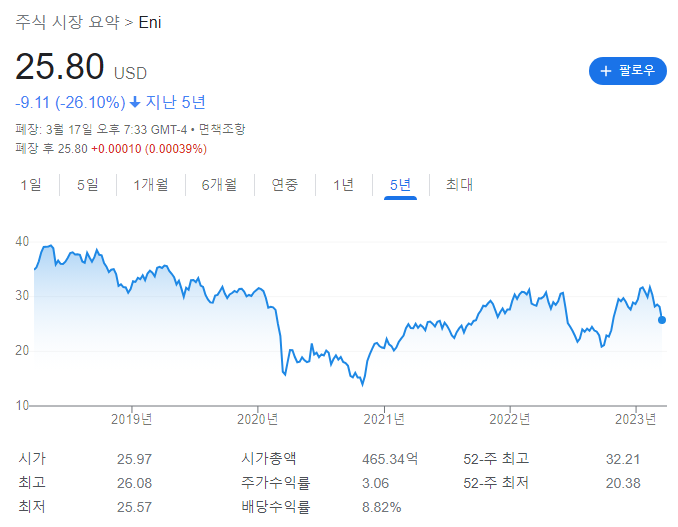Screen dimensions: 678x527
Task: Click the down arrow icon next to change
Action: [135, 102]
